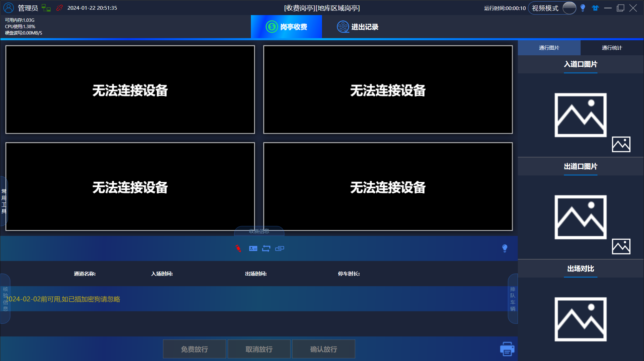This screenshot has width=644, height=361.
Task: Switch to the 进出记录 tab
Action: pos(358,26)
